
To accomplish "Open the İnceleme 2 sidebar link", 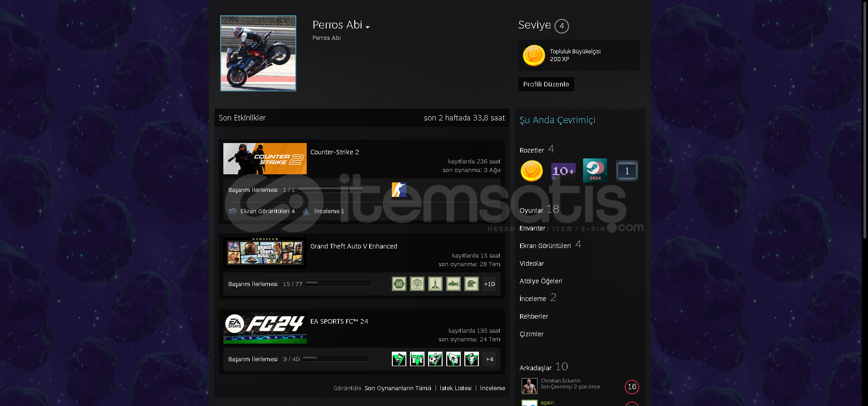I will click(538, 298).
